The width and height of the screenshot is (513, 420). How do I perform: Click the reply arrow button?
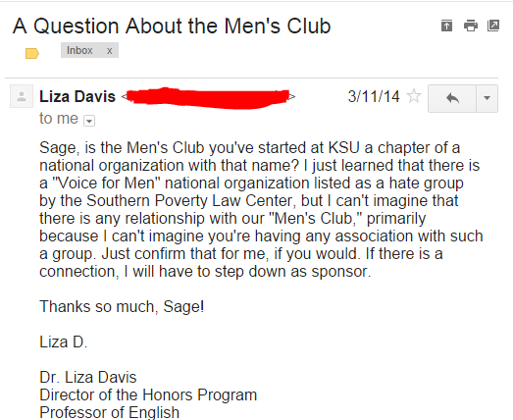pos(452,98)
